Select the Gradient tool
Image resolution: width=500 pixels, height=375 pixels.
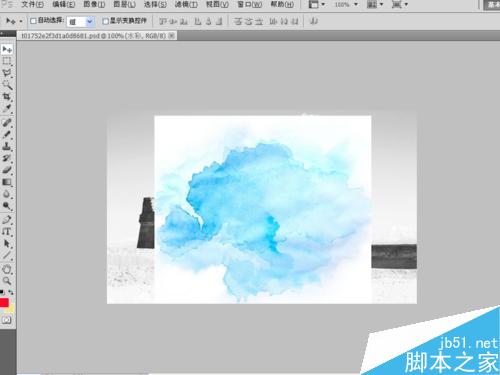7,182
